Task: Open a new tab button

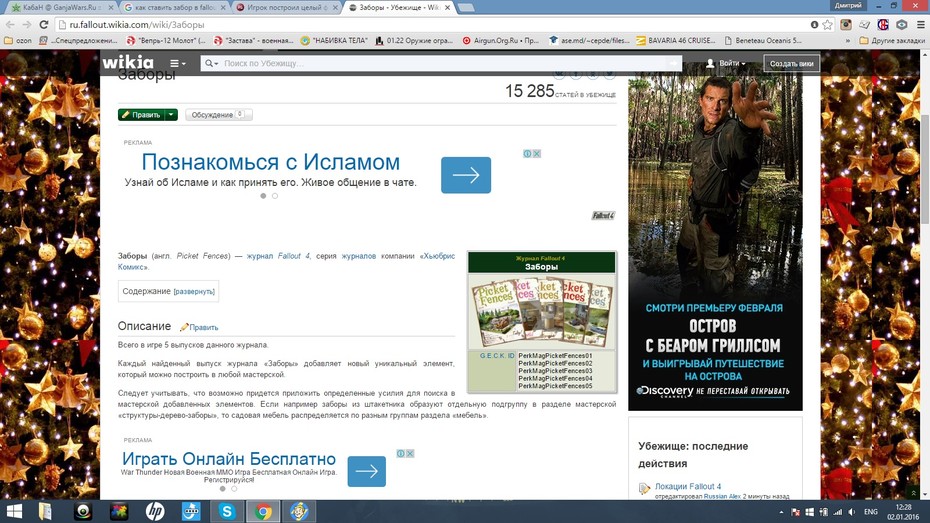Action: [466, 8]
